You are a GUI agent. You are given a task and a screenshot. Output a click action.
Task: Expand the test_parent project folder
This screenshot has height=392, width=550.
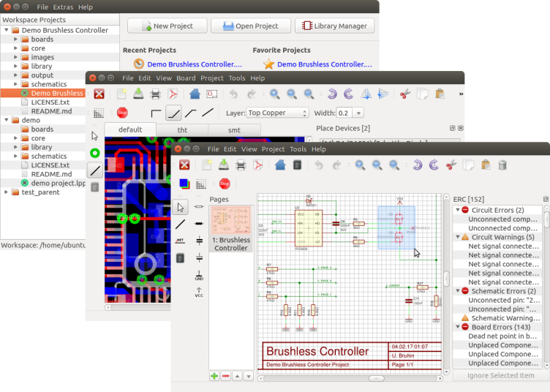(6, 192)
